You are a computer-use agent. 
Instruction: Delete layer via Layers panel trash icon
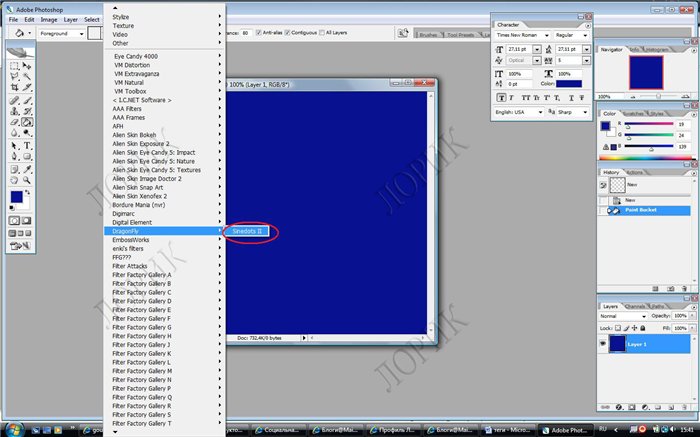[x=684, y=407]
